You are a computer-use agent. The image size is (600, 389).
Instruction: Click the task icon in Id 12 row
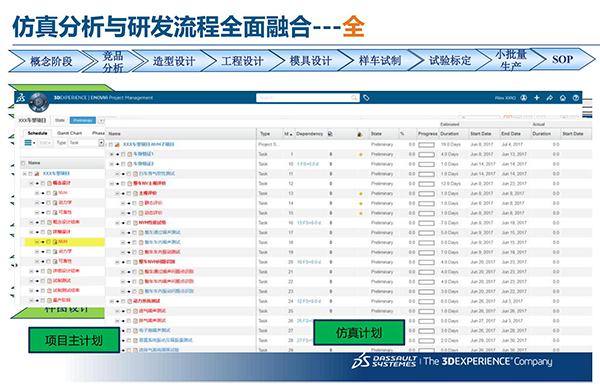pos(130,184)
